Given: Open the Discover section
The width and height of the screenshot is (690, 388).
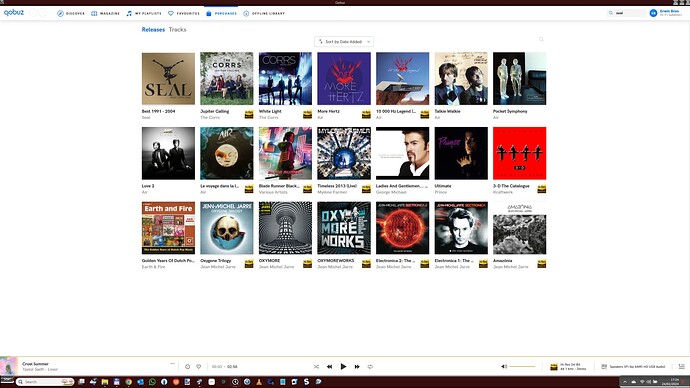Looking at the screenshot, I should pyautogui.click(x=71, y=14).
